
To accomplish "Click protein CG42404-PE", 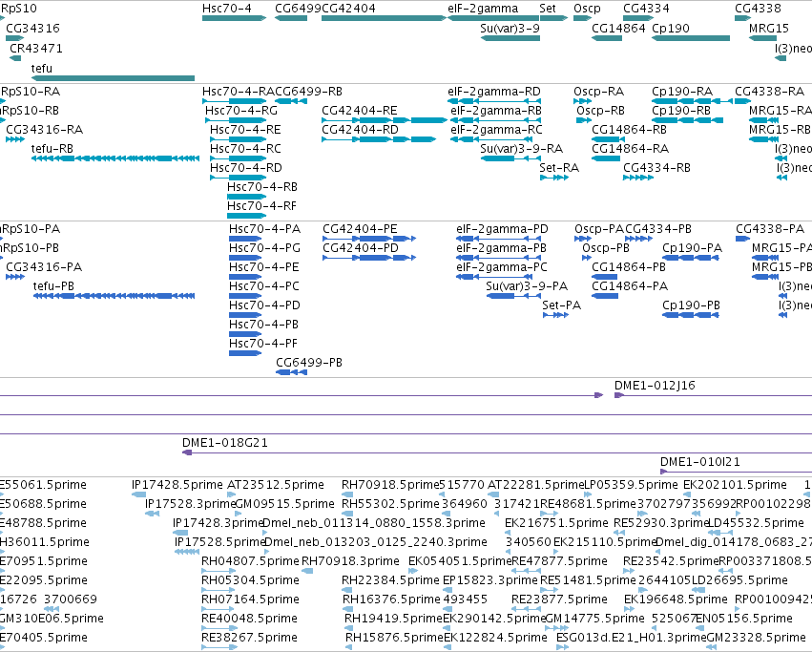I will [x=369, y=239].
